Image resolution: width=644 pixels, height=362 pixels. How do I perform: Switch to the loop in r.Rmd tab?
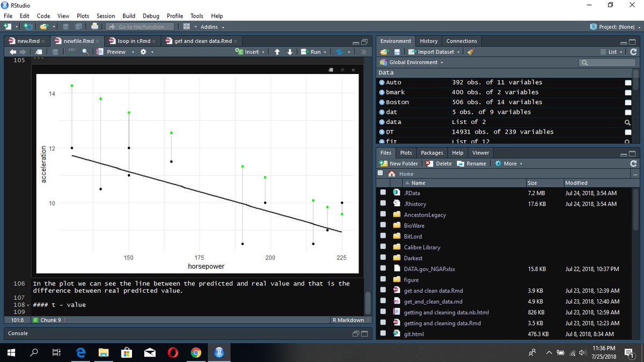coord(132,41)
